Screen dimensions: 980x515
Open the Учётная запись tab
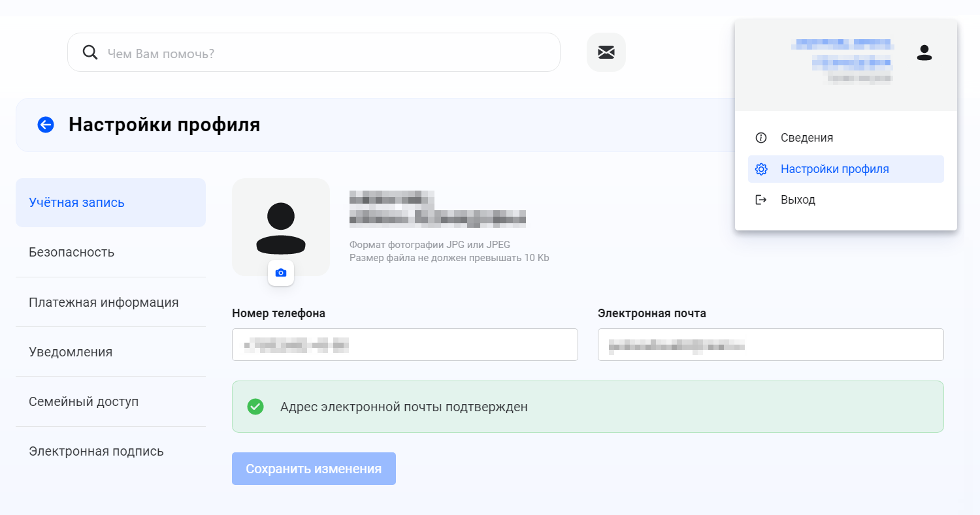tap(110, 202)
